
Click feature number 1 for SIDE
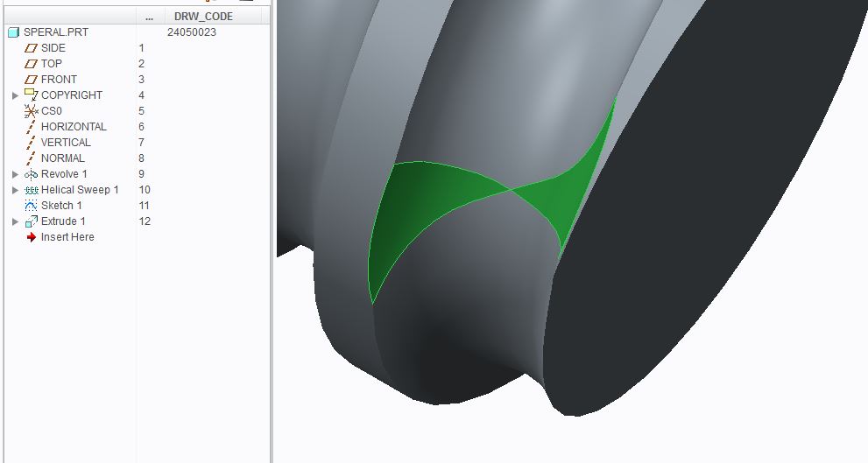click(x=142, y=48)
